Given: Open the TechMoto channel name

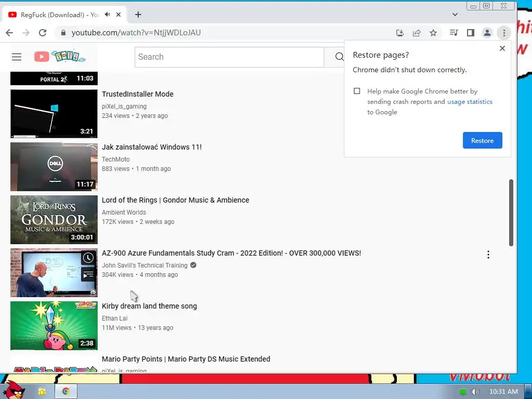Looking at the screenshot, I should point(116,159).
